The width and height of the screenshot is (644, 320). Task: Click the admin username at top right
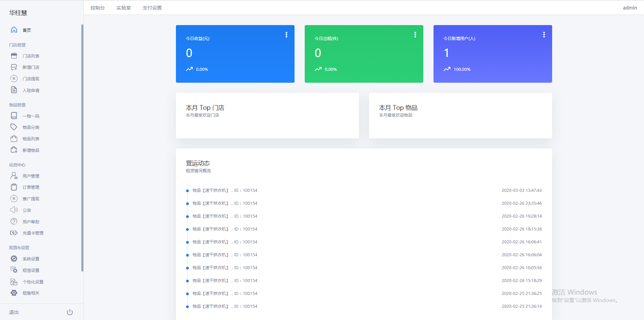click(x=630, y=8)
